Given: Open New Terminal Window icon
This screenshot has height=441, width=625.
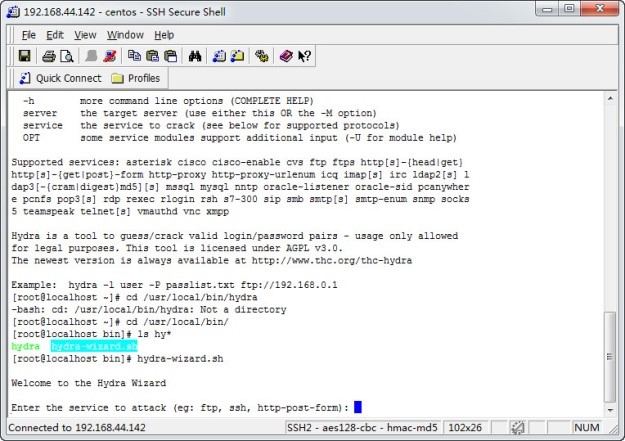Looking at the screenshot, I should pyautogui.click(x=219, y=56).
